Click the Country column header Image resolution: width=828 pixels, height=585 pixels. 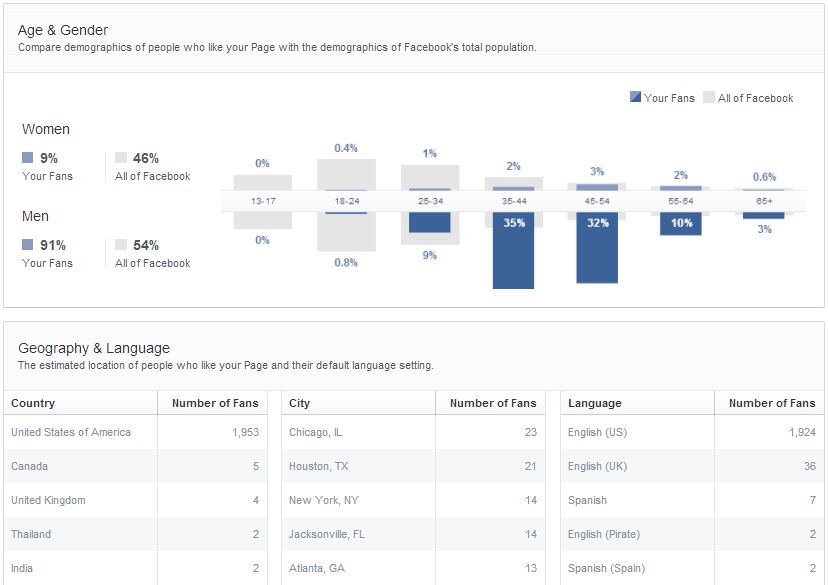[33, 403]
